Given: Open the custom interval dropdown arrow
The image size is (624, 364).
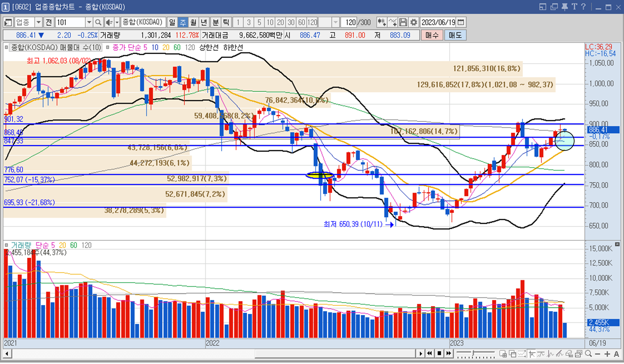Looking at the screenshot, I should click(335, 22).
